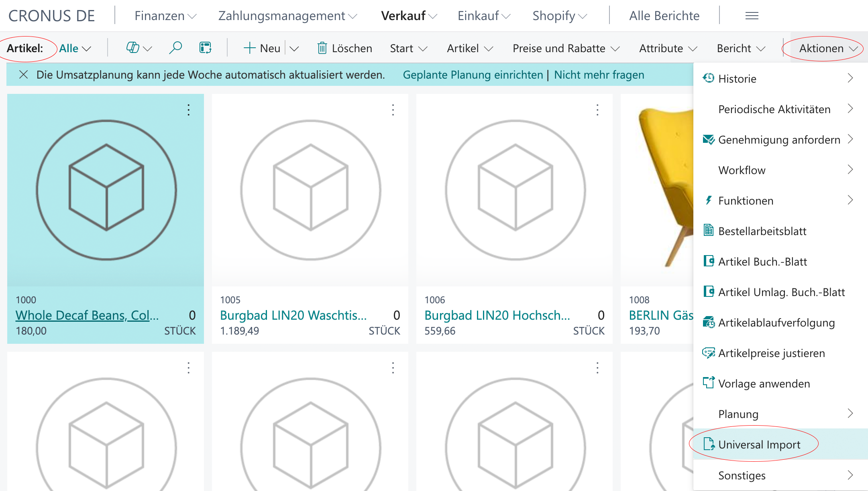
Task: Click the Historie clock icon
Action: [x=709, y=78]
